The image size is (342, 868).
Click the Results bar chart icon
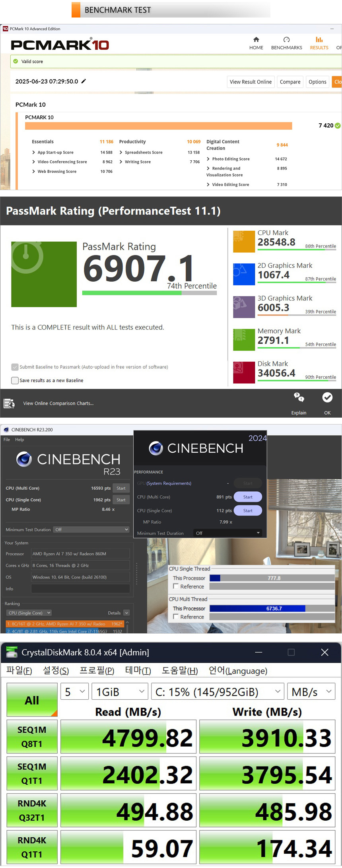(319, 40)
